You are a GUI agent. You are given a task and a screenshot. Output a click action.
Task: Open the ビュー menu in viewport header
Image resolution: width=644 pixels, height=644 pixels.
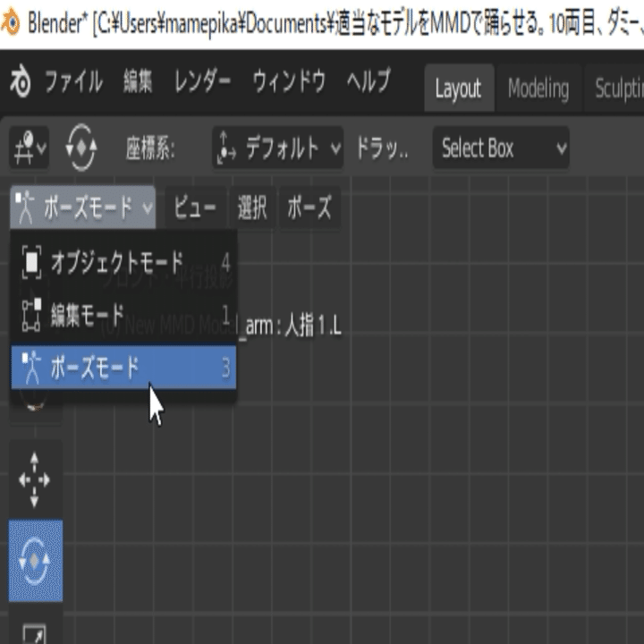point(195,207)
